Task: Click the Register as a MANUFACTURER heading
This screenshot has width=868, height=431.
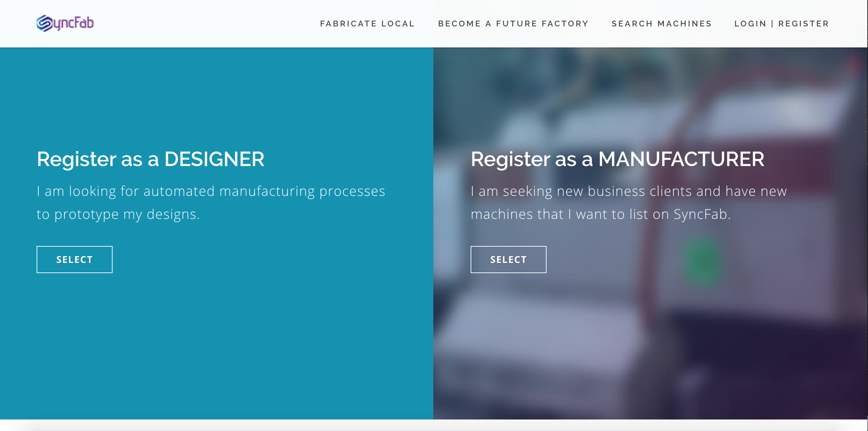Action: pos(617,159)
